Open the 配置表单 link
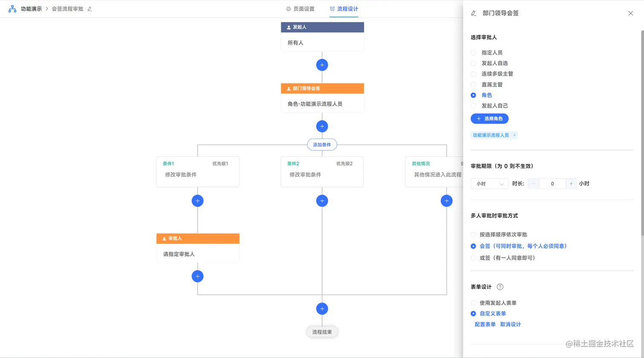 (x=485, y=324)
